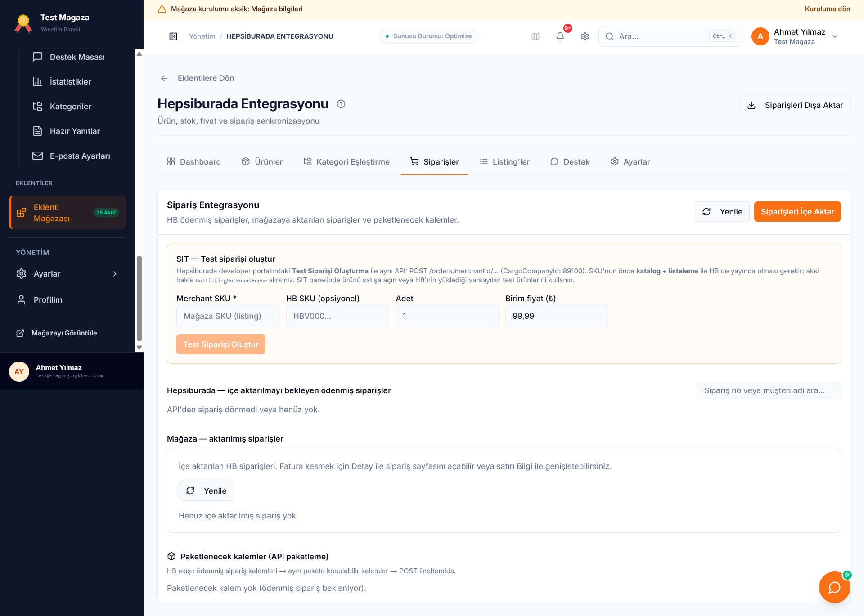Image resolution: width=864 pixels, height=616 pixels.
Task: Open İstatistikler in sidebar
Action: [62, 82]
